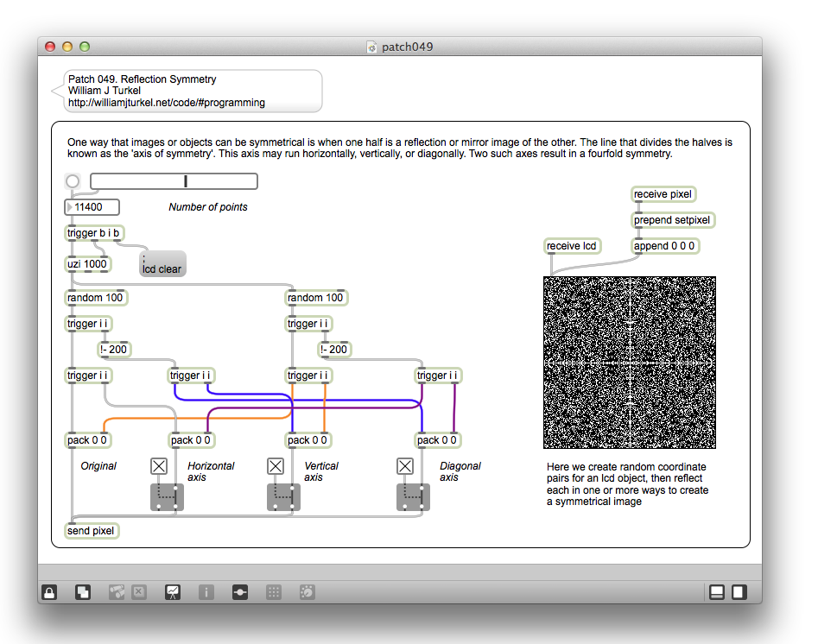Click the patch049 document icon in title bar

[371, 47]
